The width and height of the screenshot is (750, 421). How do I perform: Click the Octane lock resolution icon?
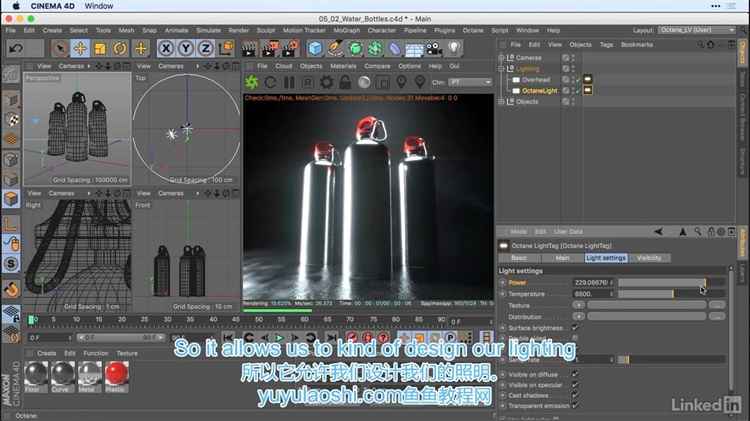[x=345, y=82]
